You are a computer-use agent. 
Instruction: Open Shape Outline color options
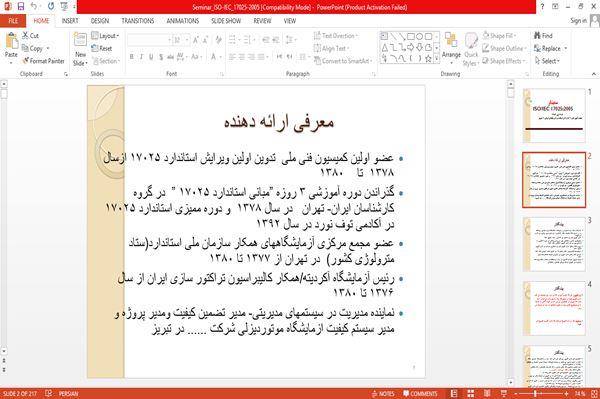504,48
